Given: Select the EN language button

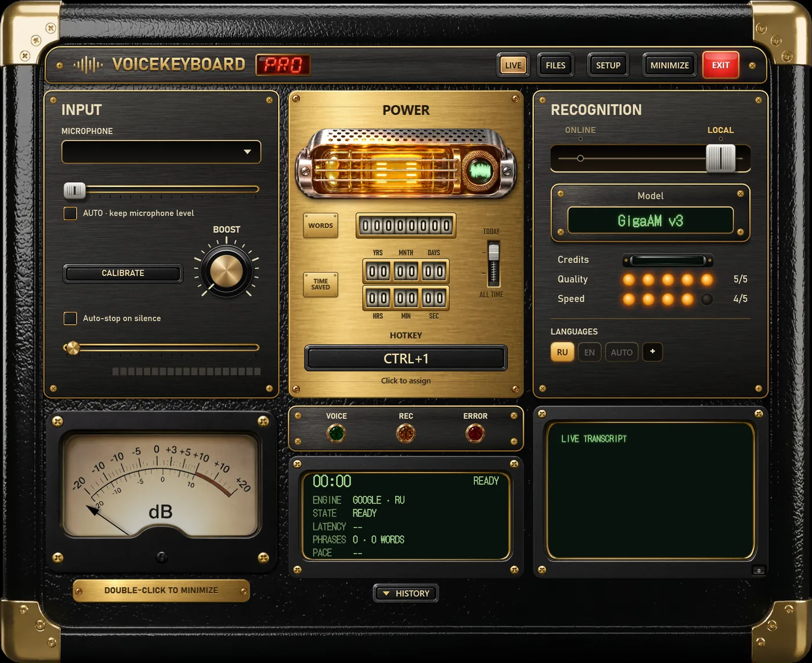Looking at the screenshot, I should tap(589, 352).
